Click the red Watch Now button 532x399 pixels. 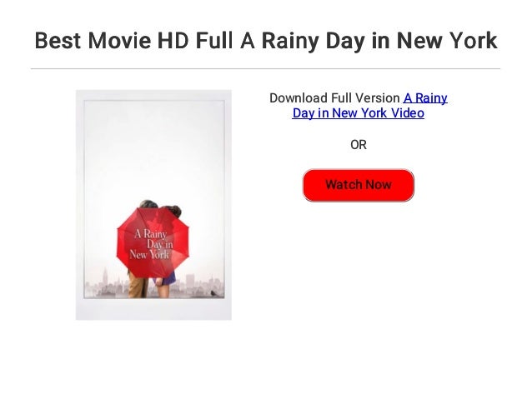(x=358, y=185)
